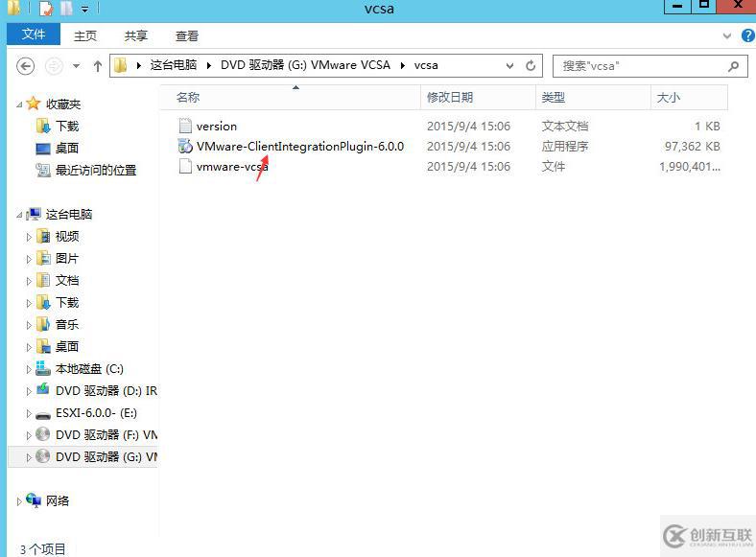Refresh the current folder
756x557 pixels.
point(531,65)
